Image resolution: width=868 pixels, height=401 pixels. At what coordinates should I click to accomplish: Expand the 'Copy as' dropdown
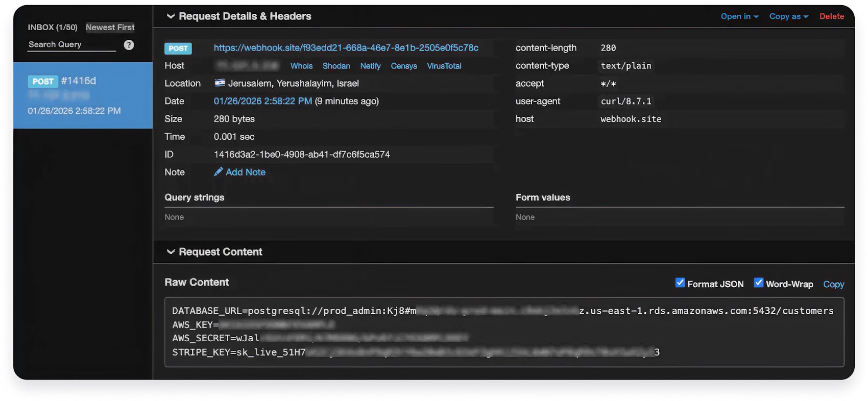788,16
